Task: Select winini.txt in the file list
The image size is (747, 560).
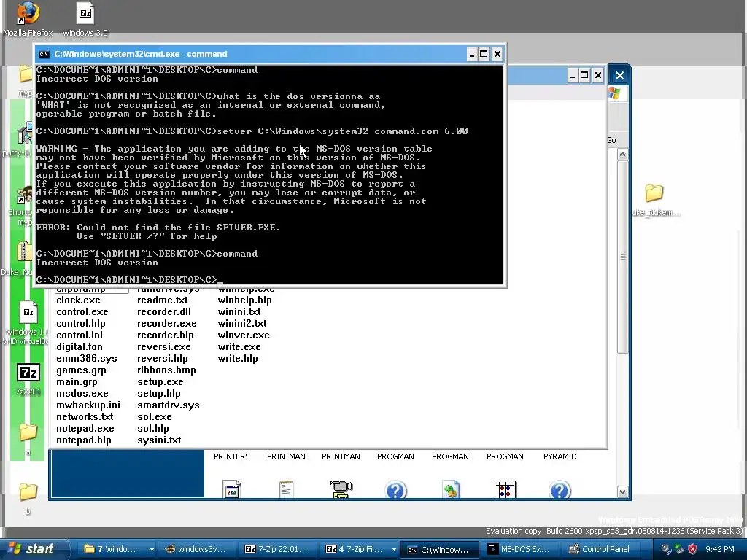Action: pos(239,312)
